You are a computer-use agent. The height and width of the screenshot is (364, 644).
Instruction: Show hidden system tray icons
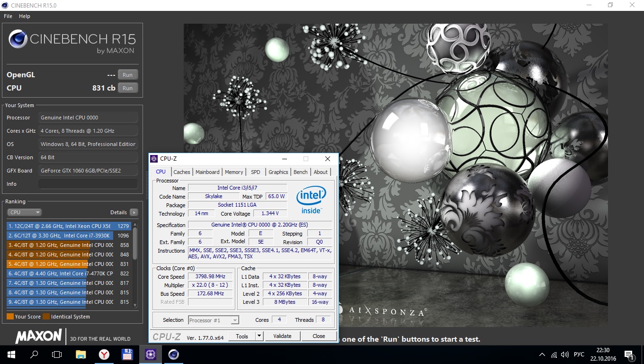542,355
